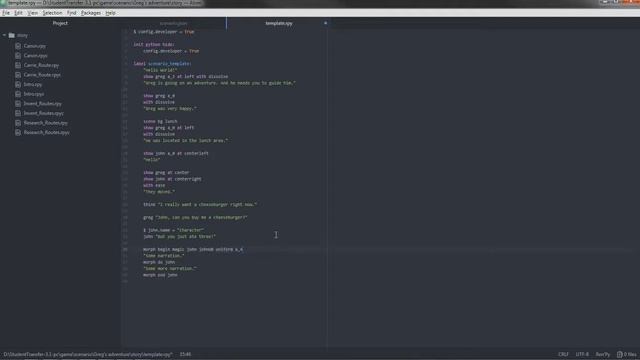Switch to the inactive tab left of template.rpy
The height and width of the screenshot is (360, 640).
coord(173,23)
